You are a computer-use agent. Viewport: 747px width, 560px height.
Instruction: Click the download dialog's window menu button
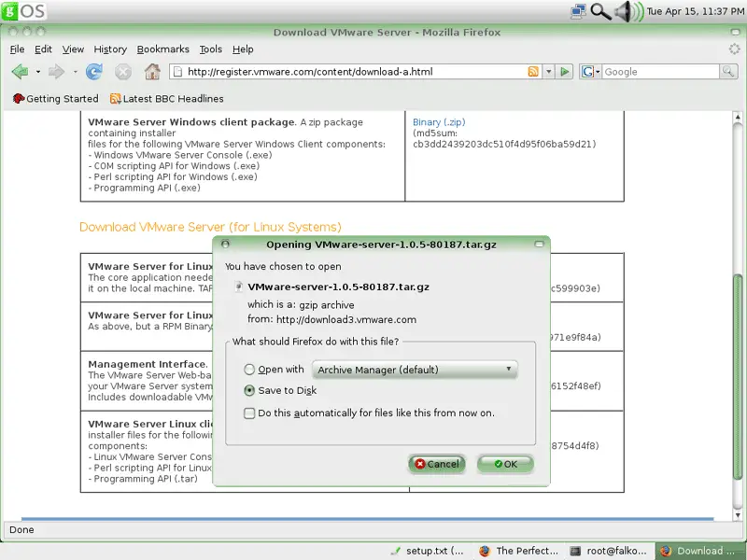[225, 244]
